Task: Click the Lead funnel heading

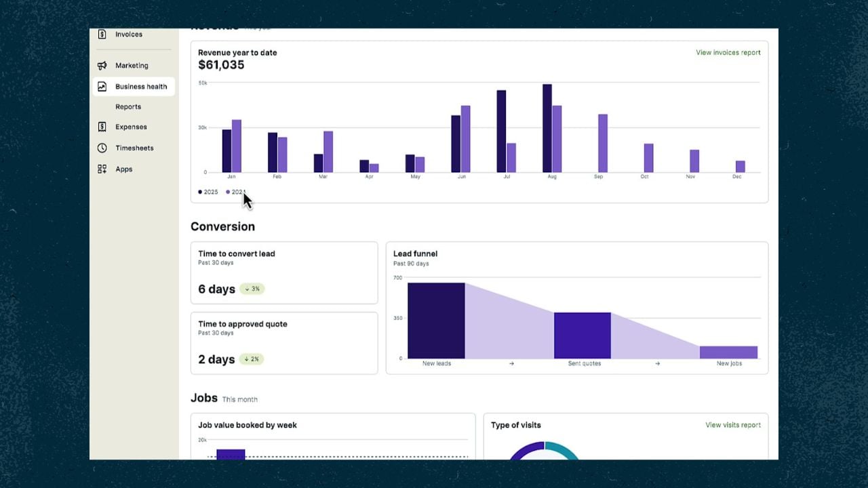Action: (x=415, y=253)
